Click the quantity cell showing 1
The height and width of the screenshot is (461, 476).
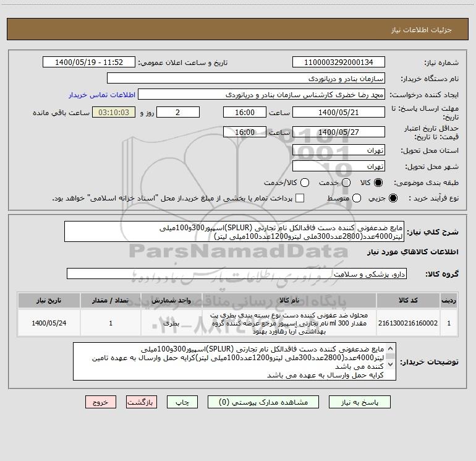111,323
